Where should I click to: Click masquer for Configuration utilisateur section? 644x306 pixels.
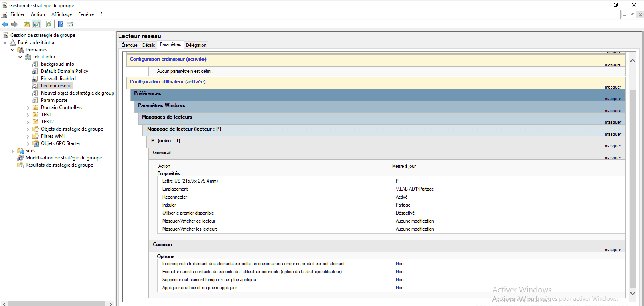pos(613,87)
